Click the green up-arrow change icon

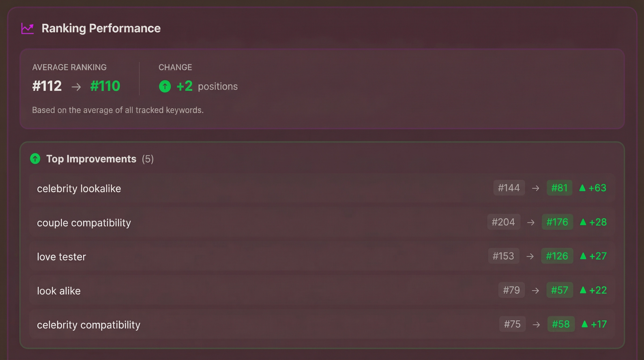coord(165,86)
